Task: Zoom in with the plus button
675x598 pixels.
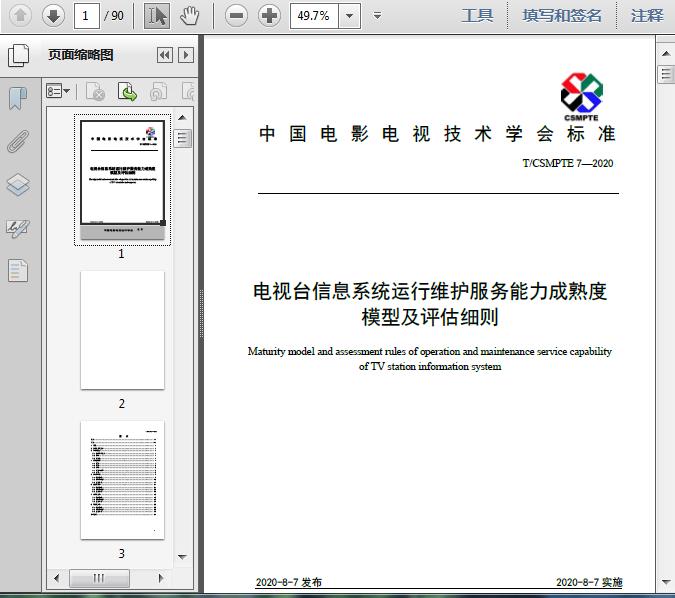Action: (269, 16)
